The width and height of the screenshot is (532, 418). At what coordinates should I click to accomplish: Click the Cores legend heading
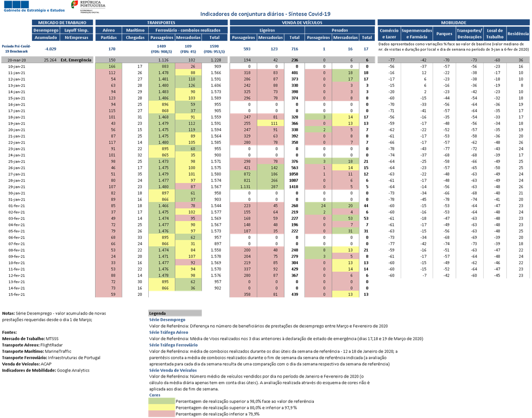tap(155, 395)
